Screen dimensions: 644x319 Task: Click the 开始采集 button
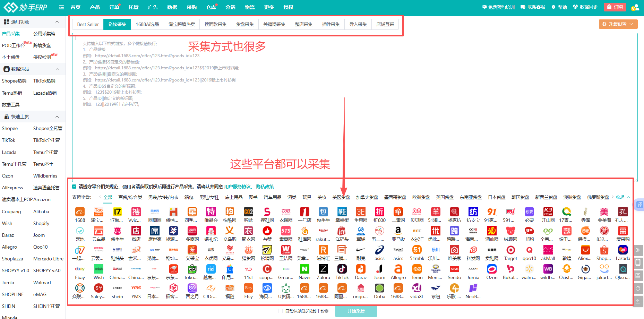tap(356, 311)
